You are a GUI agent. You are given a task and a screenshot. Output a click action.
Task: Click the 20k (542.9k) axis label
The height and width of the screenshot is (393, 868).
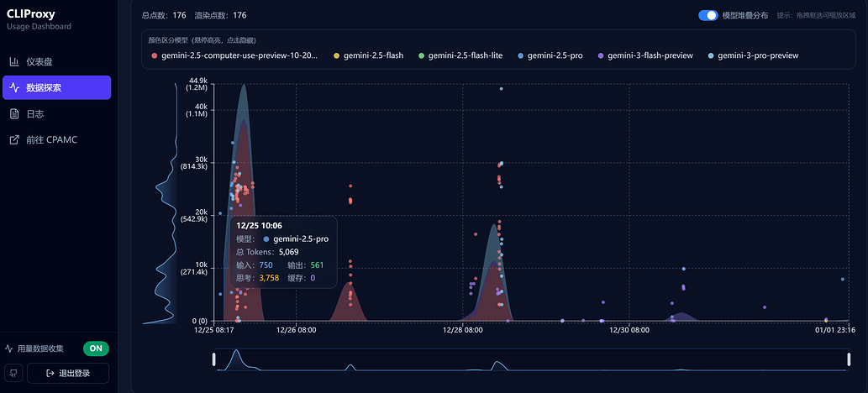(194, 215)
